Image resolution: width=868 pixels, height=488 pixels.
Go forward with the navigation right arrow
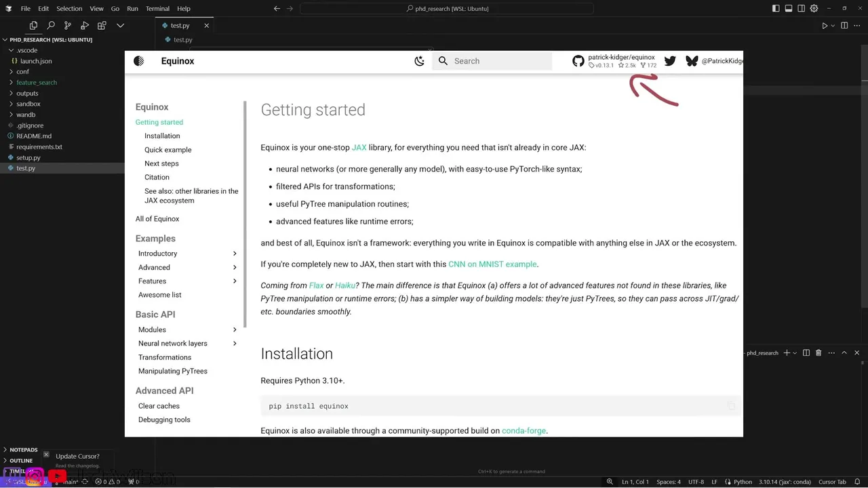coord(290,9)
